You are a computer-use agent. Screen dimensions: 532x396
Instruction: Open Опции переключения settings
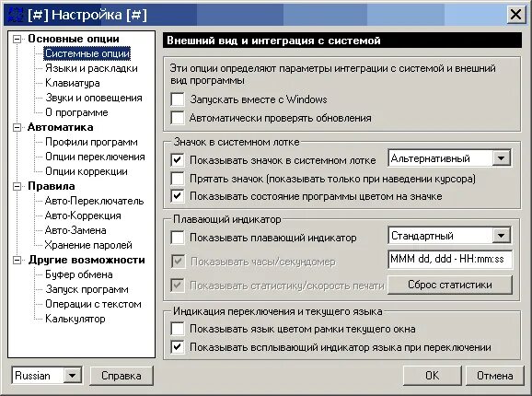(95, 157)
